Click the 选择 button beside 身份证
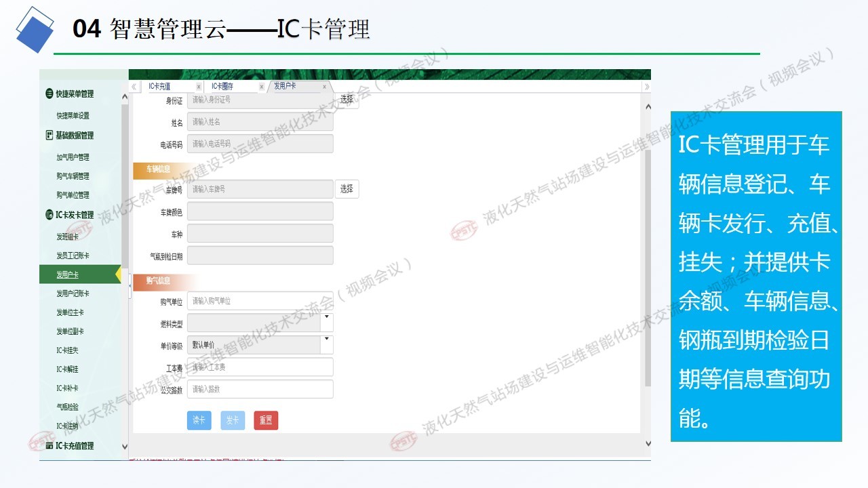 point(347,100)
